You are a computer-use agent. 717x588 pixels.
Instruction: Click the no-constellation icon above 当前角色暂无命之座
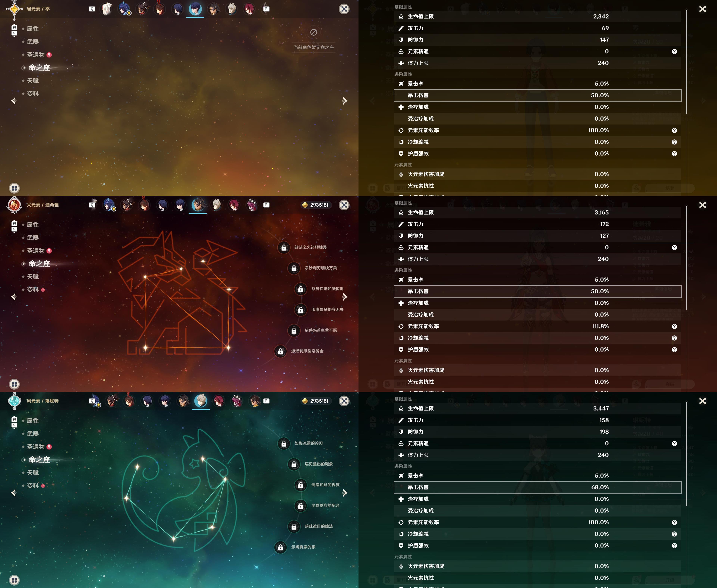(314, 32)
